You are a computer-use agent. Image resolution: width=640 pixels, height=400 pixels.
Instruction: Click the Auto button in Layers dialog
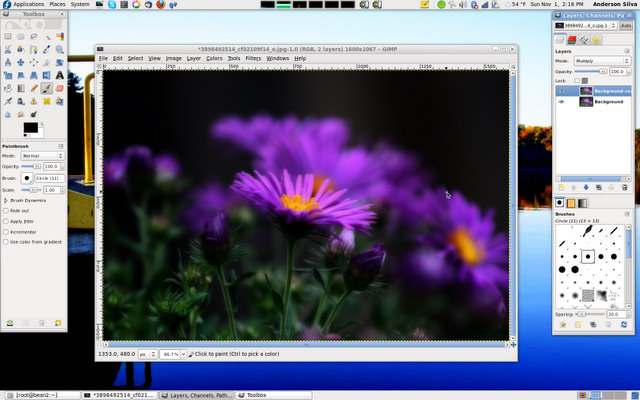click(625, 26)
